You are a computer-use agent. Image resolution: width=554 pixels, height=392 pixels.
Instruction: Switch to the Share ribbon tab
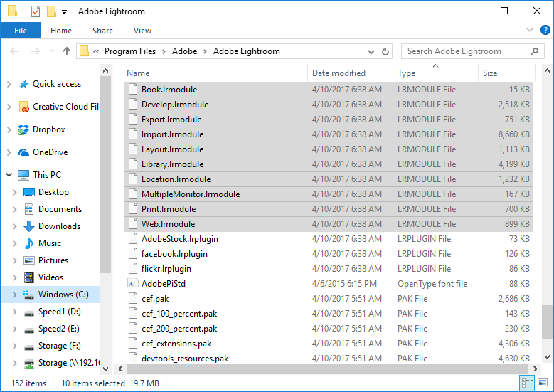(x=102, y=31)
